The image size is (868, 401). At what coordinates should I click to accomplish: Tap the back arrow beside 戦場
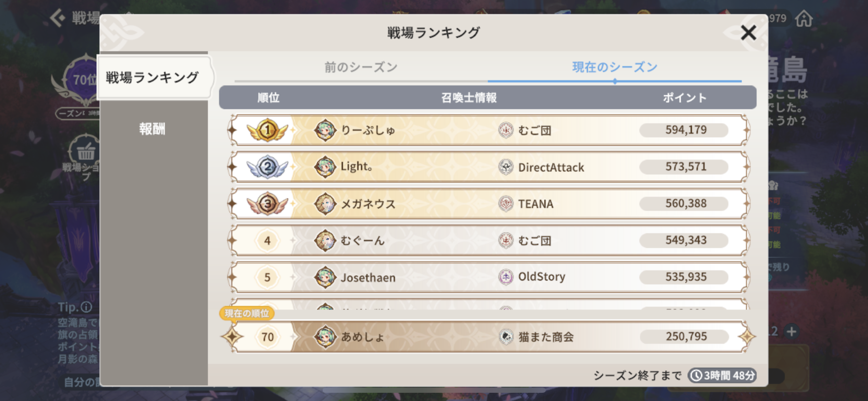click(x=58, y=18)
